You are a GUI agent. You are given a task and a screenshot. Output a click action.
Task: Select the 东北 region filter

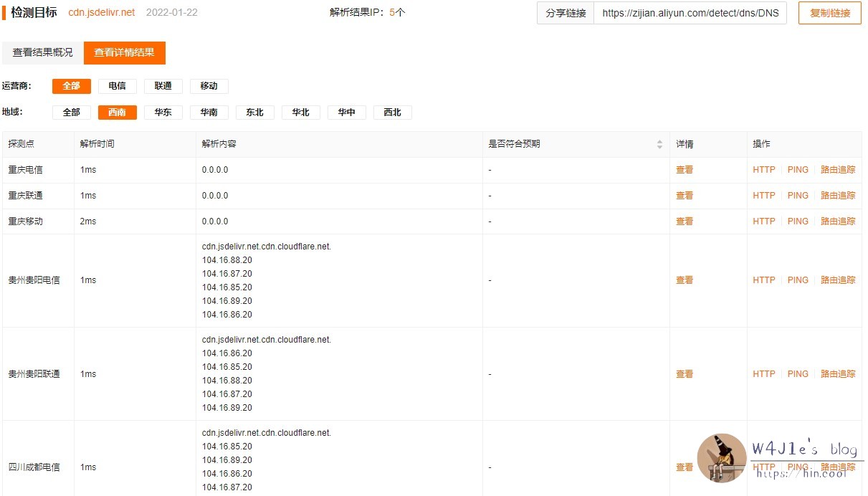[x=255, y=113]
